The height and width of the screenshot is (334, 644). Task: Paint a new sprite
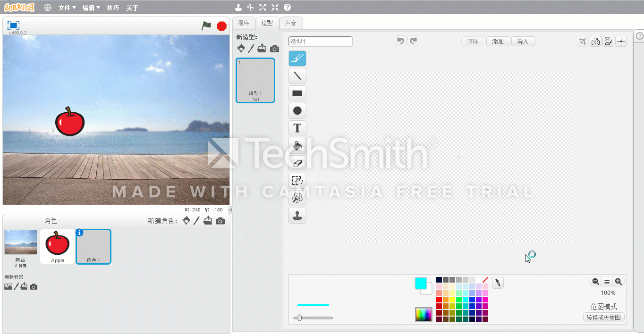click(x=196, y=220)
